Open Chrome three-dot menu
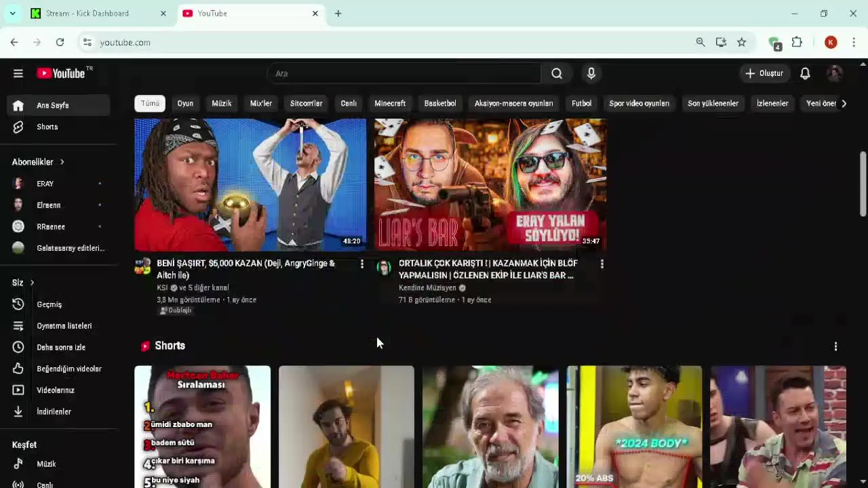Viewport: 868px width, 488px height. click(x=853, y=42)
